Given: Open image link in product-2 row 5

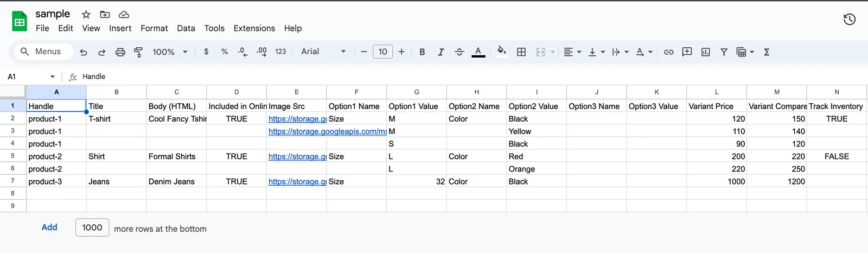Looking at the screenshot, I should [297, 156].
